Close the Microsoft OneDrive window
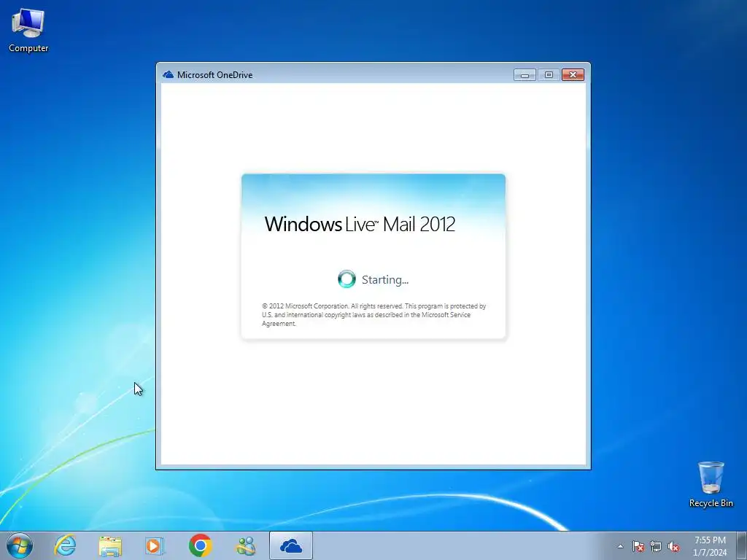Screen dimensions: 747x560 [x=573, y=75]
